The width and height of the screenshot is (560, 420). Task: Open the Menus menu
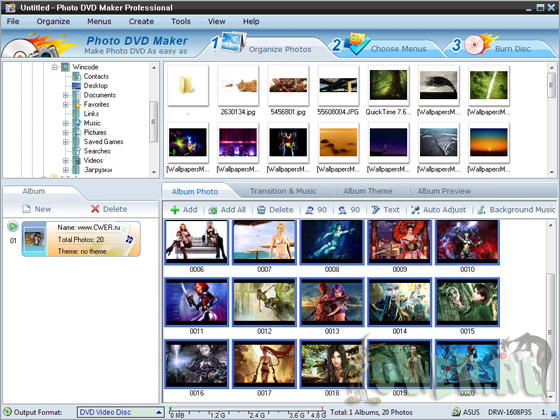(99, 21)
